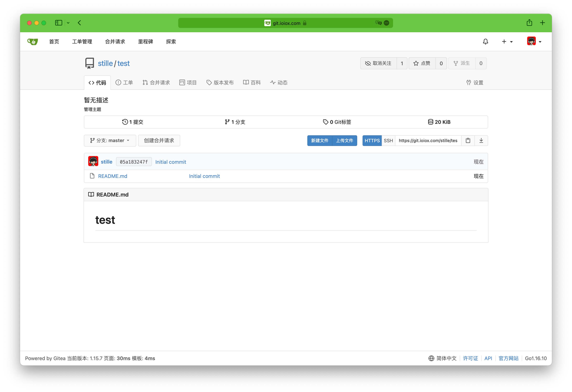Image resolution: width=572 pixels, height=392 pixels.
Task: Toggle 取消关注 watch button
Action: [378, 63]
